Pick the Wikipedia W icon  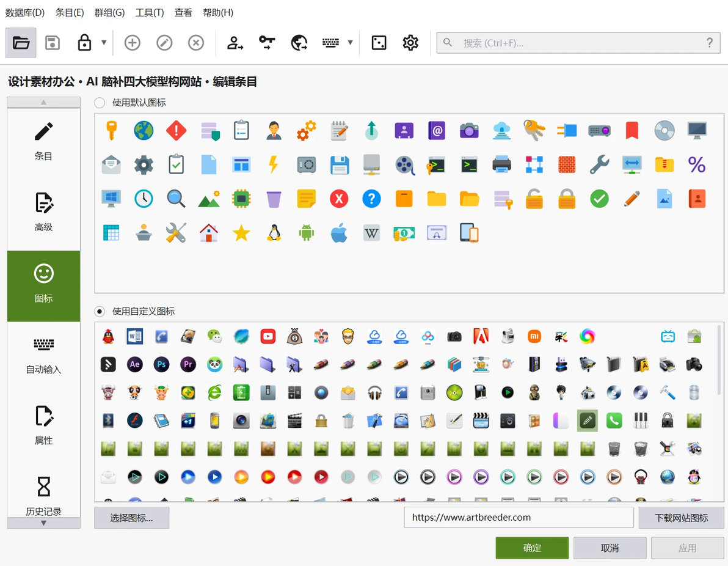click(x=371, y=233)
